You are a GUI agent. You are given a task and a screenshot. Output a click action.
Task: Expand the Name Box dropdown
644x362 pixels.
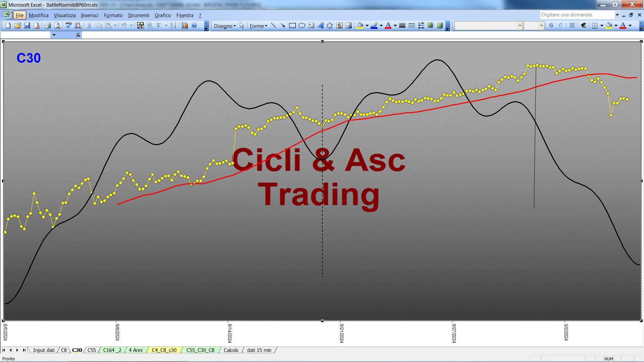pos(54,35)
